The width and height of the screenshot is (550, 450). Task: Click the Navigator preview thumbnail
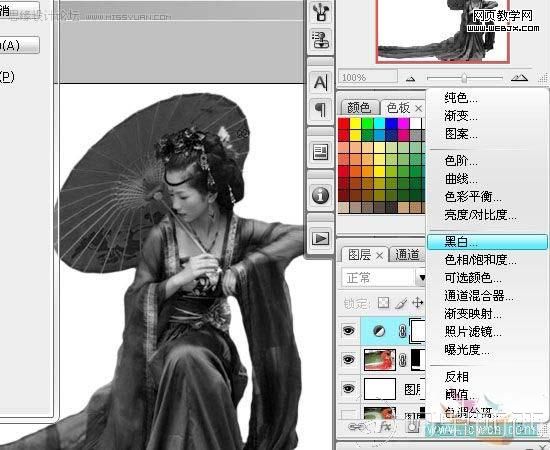coord(443,32)
